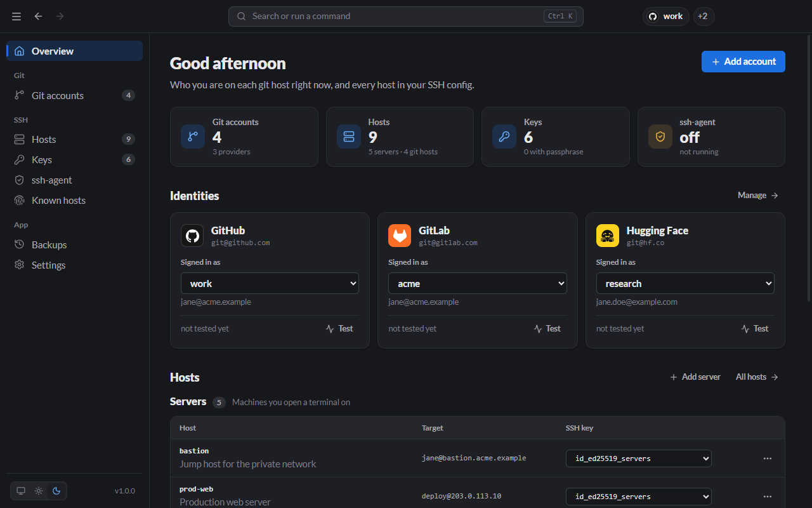Test the GitLab identity connection
Image resolution: width=812 pixels, height=508 pixels.
(x=547, y=328)
